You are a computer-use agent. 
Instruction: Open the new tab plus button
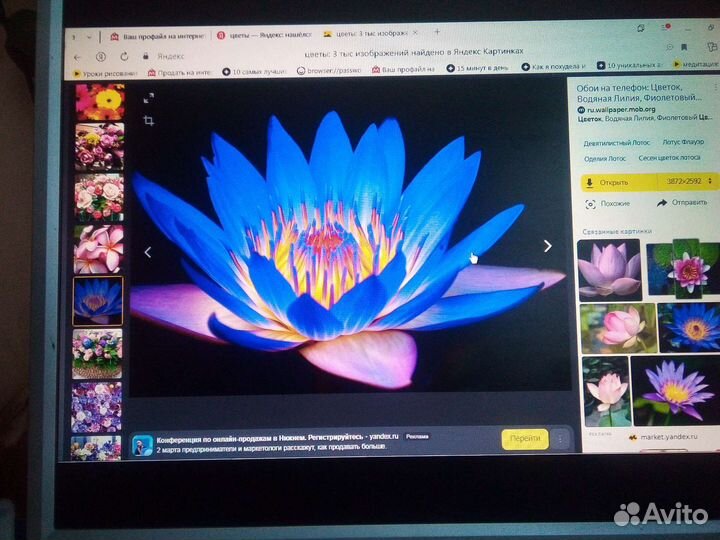click(436, 33)
